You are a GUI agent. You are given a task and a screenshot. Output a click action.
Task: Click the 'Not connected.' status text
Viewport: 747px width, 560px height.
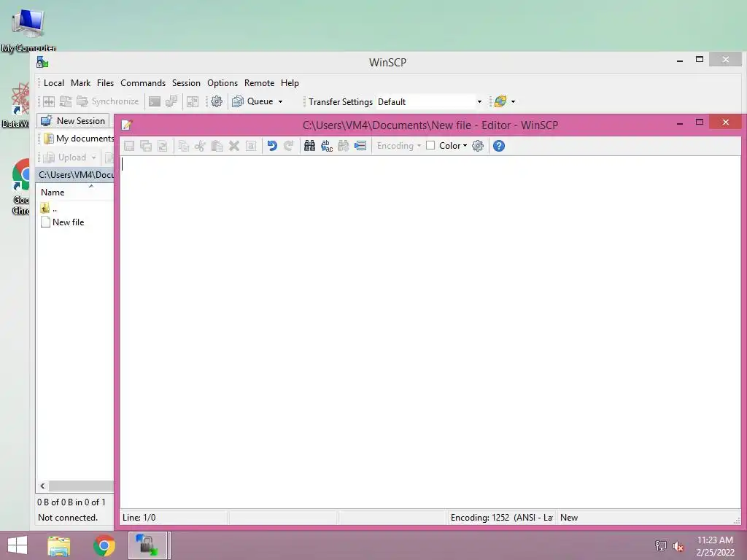click(x=68, y=518)
